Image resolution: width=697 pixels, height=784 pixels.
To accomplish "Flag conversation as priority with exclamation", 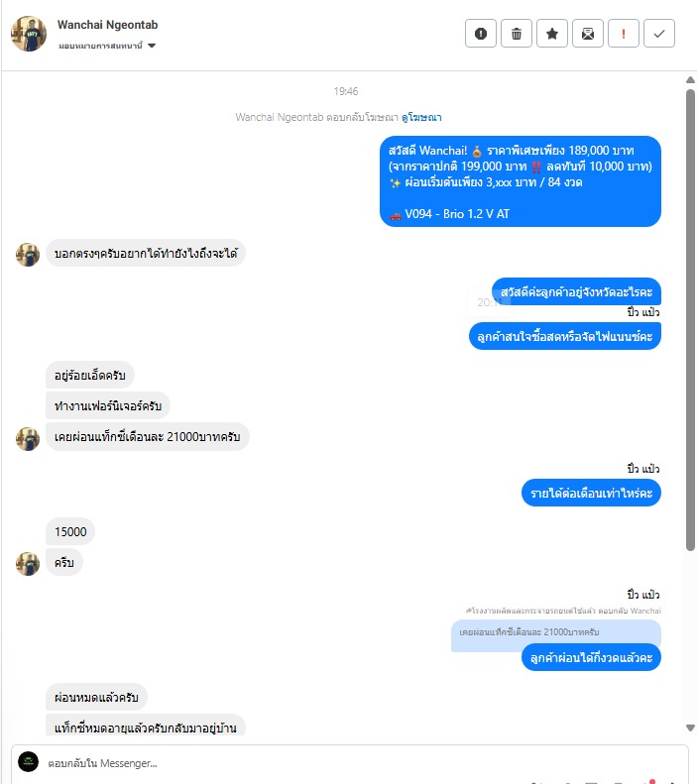I will point(624,34).
